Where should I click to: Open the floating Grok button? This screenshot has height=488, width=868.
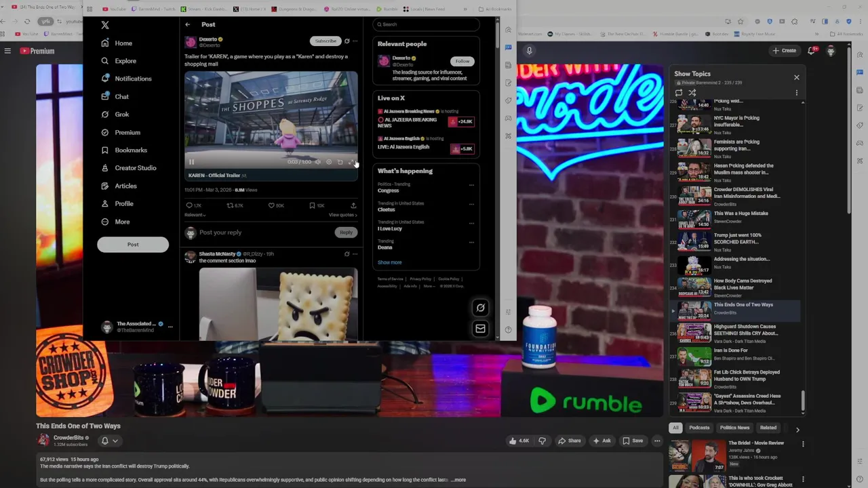point(480,308)
